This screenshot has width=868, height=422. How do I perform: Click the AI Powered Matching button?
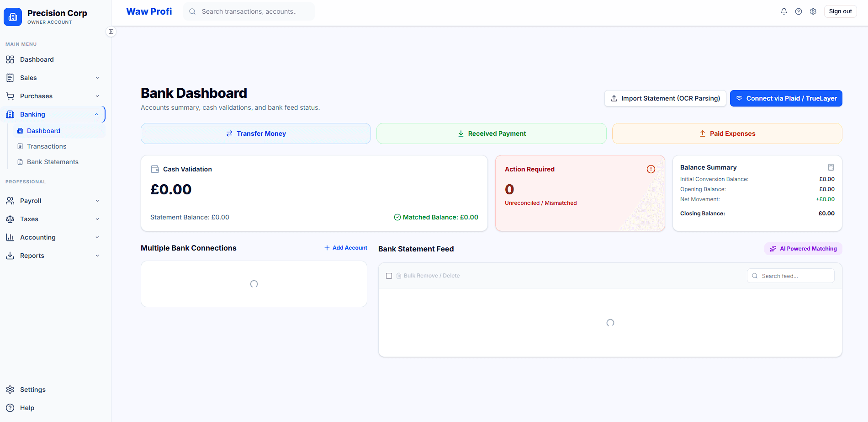tap(803, 249)
